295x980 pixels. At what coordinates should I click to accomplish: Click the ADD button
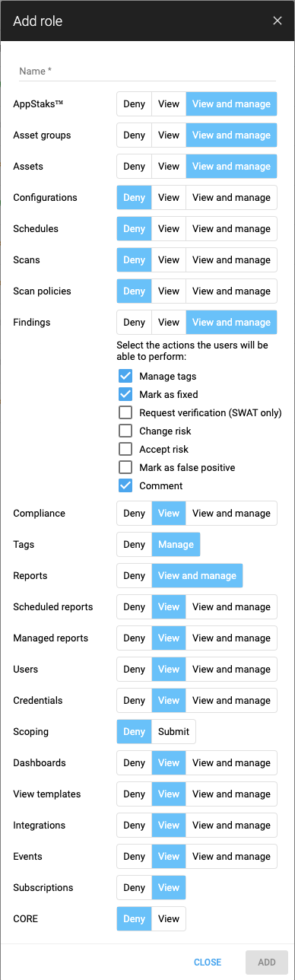click(x=267, y=963)
